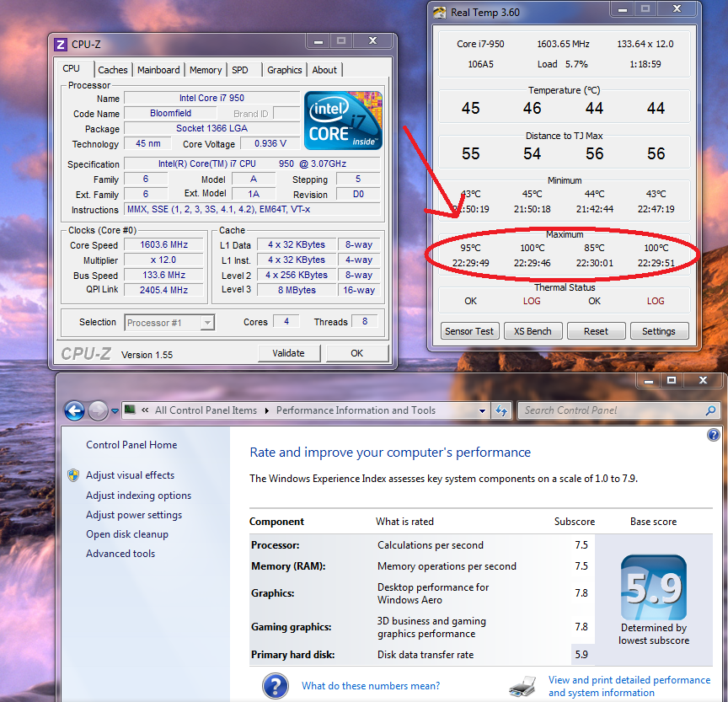The image size is (728, 702).
Task: Click OK in the CPU-Z window
Action: 356,353
